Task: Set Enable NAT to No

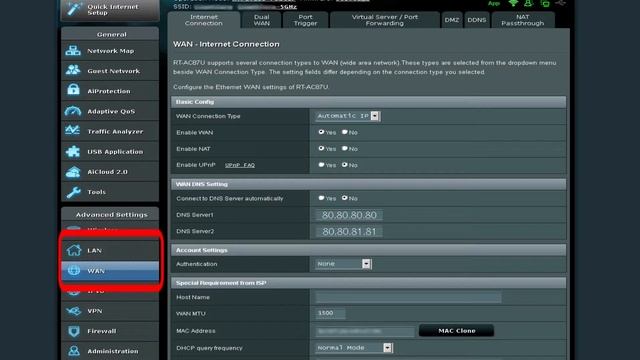Action: tap(345, 148)
